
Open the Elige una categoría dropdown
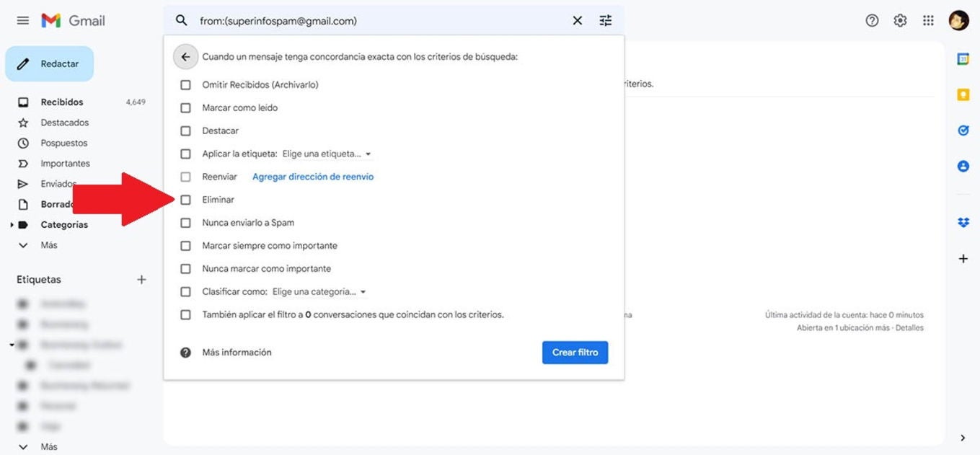click(319, 292)
